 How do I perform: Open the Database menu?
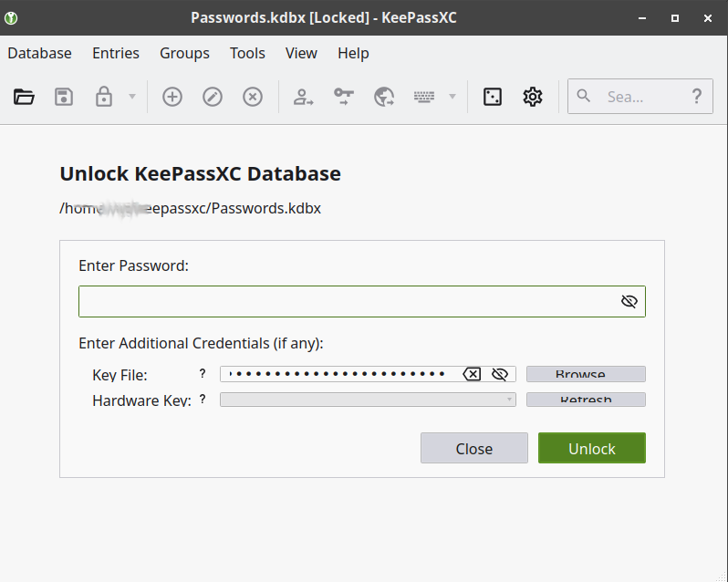(39, 54)
